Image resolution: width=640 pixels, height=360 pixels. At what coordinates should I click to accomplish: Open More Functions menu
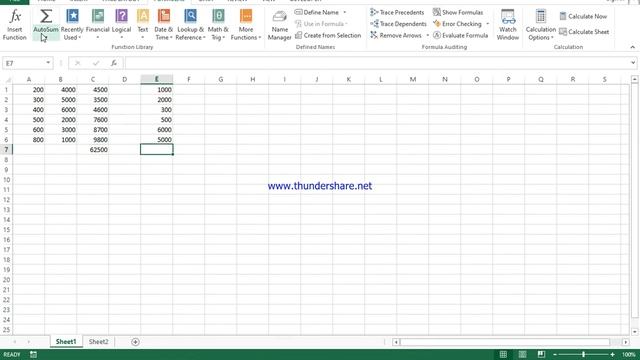click(x=246, y=24)
